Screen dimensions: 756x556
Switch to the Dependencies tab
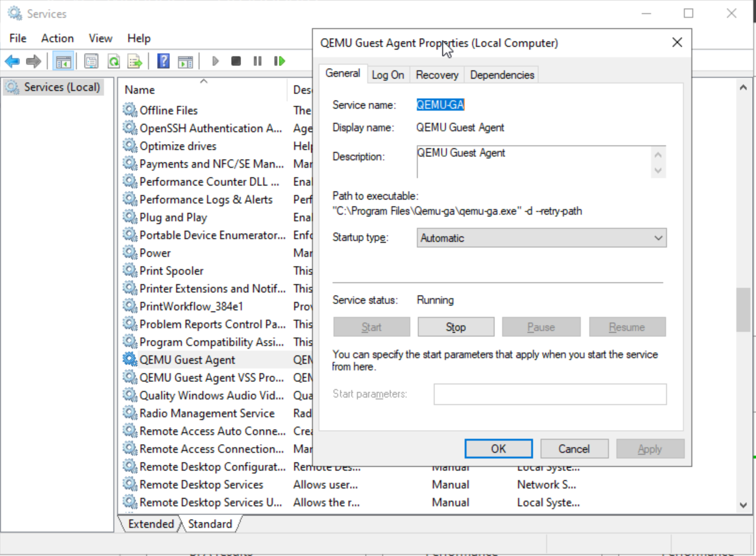[x=502, y=75]
